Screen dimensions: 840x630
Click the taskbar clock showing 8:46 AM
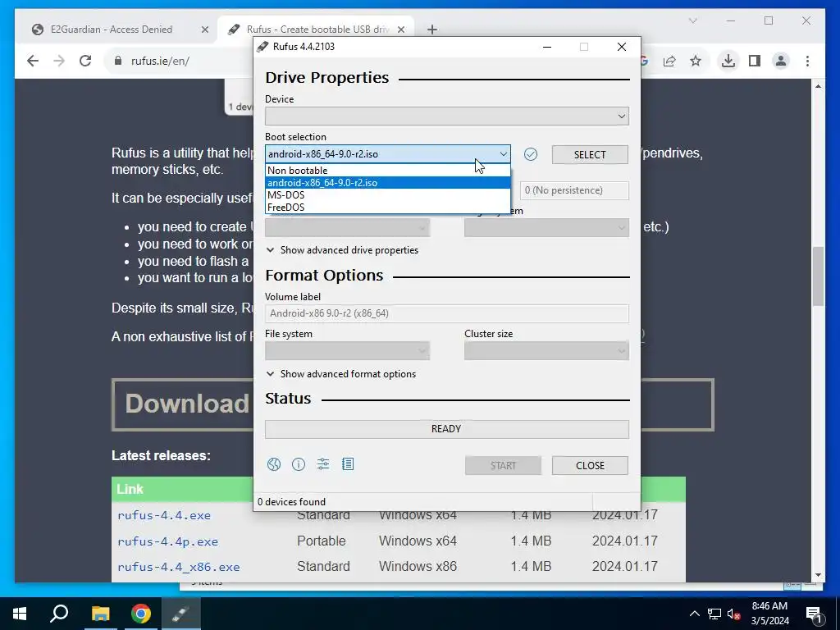coord(769,614)
